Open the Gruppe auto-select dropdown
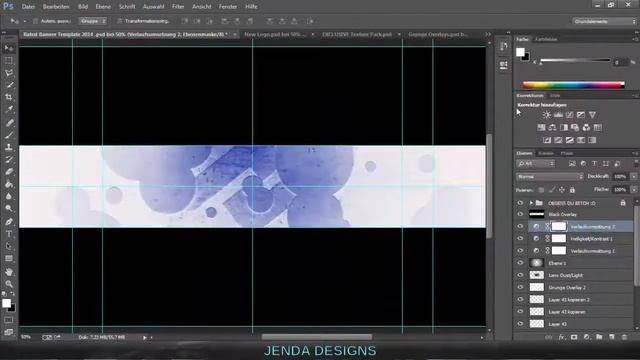This screenshot has height=360, width=640. pos(93,21)
